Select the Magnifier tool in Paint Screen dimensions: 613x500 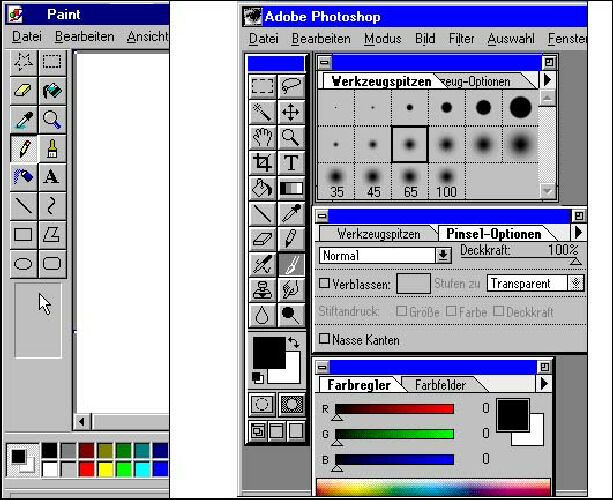click(52, 120)
